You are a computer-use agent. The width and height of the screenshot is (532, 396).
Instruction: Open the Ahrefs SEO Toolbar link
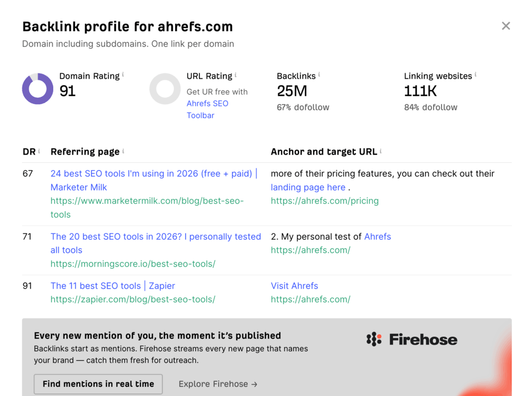point(207,109)
